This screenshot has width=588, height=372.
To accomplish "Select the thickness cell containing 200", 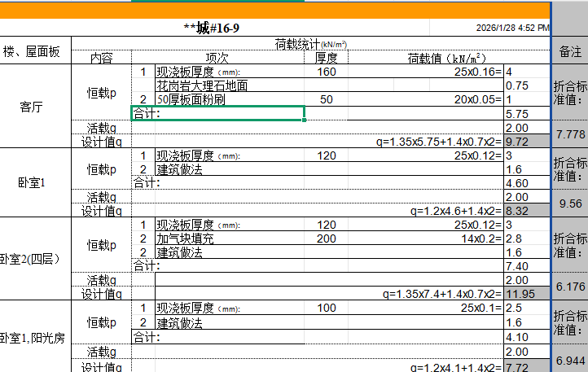I will [x=326, y=239].
